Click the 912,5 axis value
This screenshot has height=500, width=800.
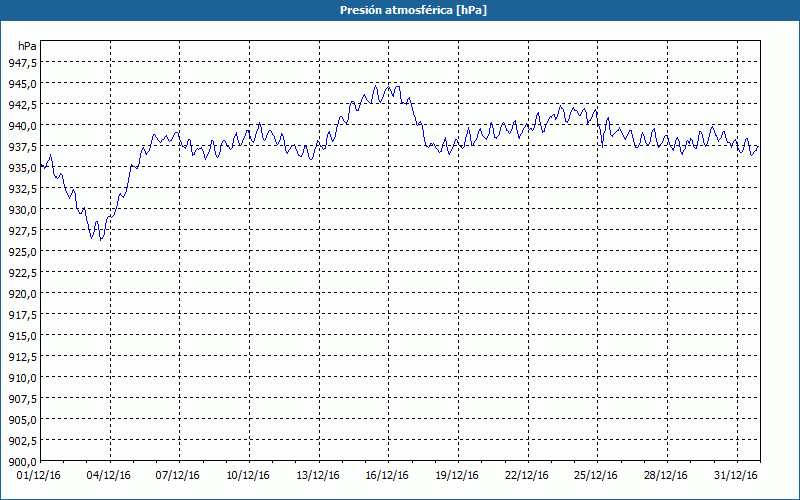click(22, 357)
